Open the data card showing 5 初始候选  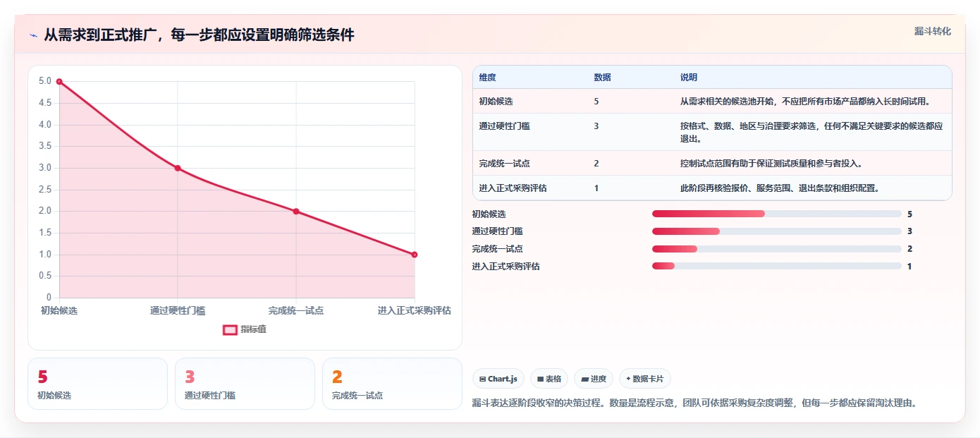tap(97, 384)
